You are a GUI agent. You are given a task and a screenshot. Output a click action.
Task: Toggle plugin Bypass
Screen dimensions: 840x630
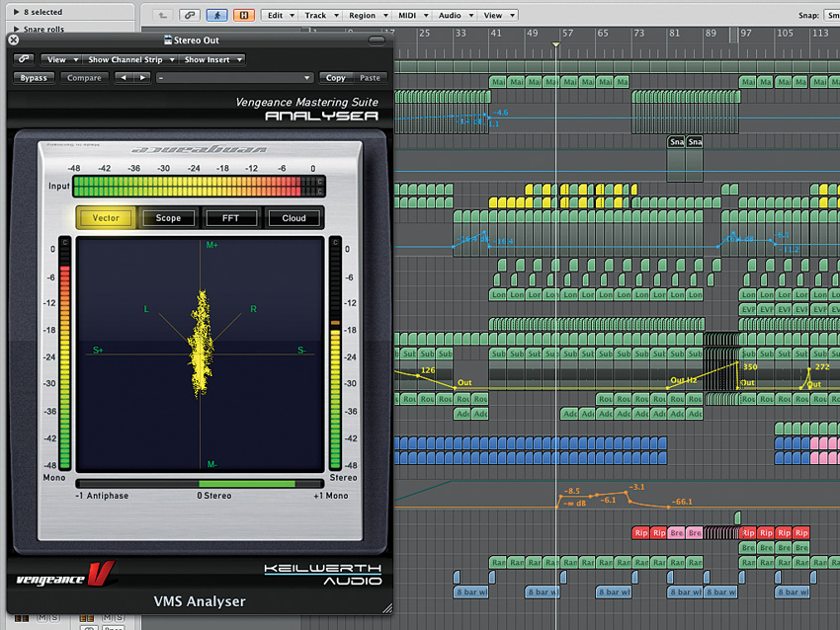[34, 78]
